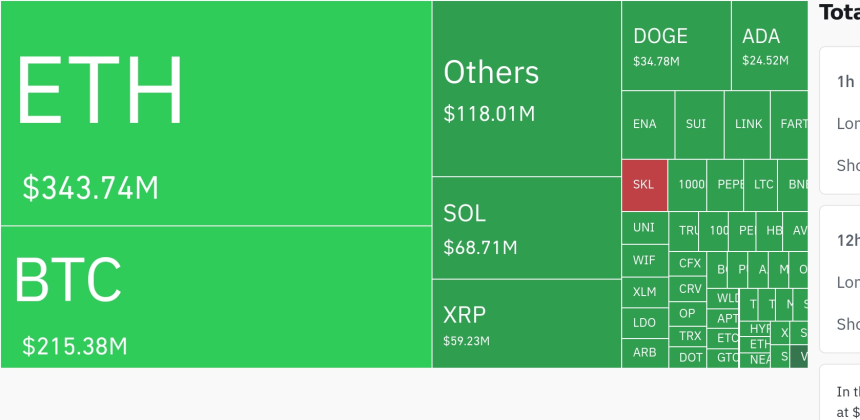Screen dimensions: 860x420
Task: Click the DOGE $34.78M tile
Action: click(676, 46)
